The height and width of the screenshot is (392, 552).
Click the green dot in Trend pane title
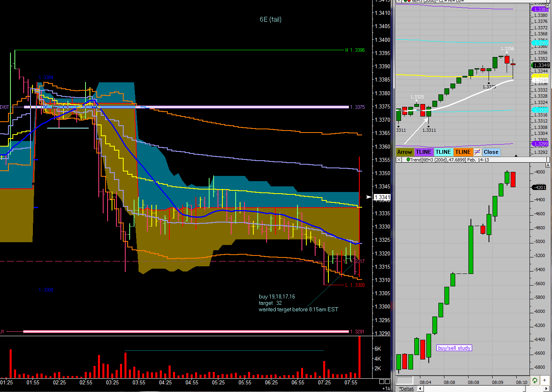tap(408, 160)
